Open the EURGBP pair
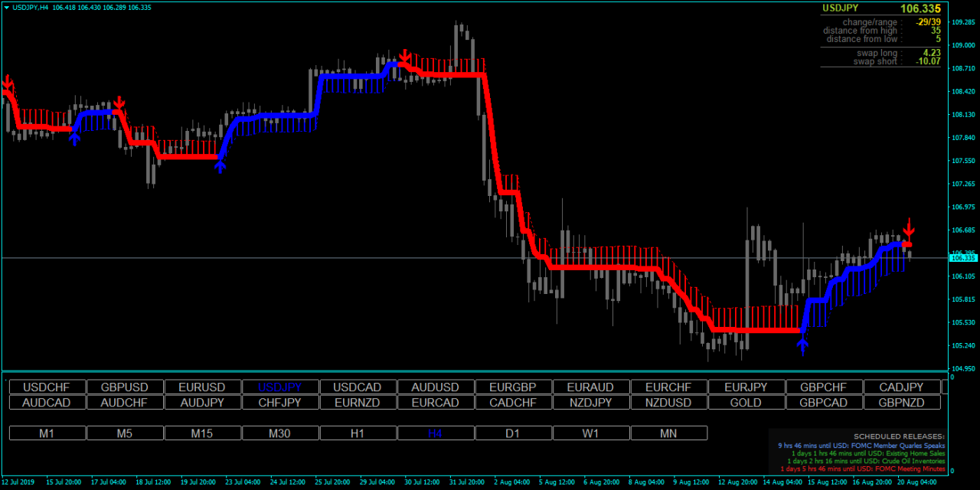Screen dimensions: 980x490 point(514,387)
